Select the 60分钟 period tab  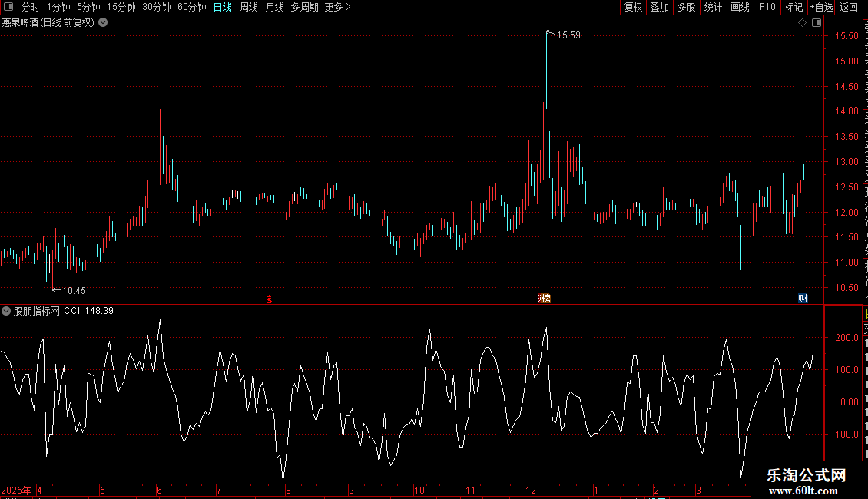pos(192,7)
